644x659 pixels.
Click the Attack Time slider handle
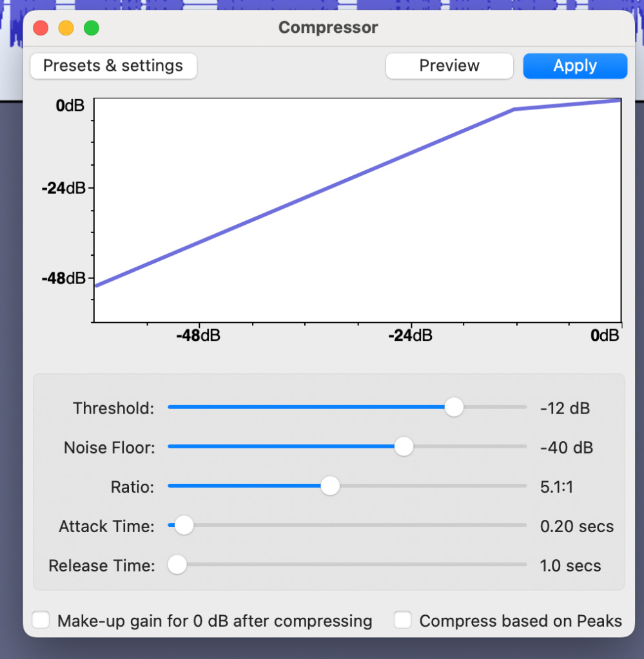[184, 526]
